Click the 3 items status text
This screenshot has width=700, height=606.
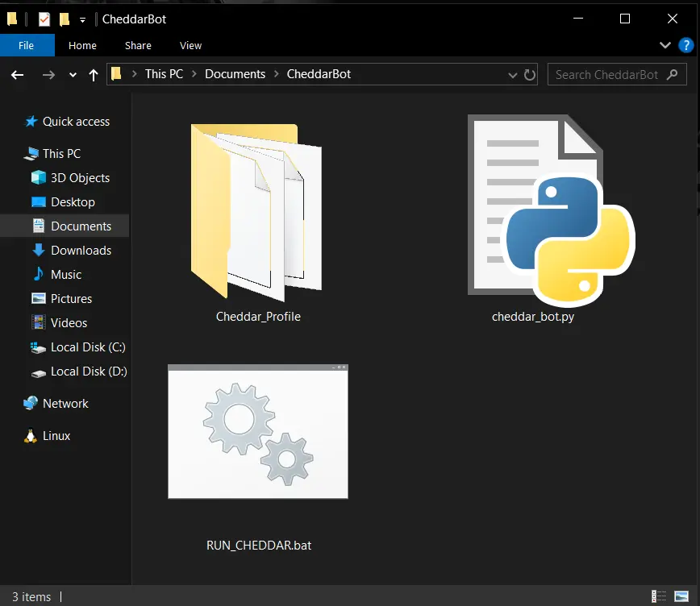[31, 596]
